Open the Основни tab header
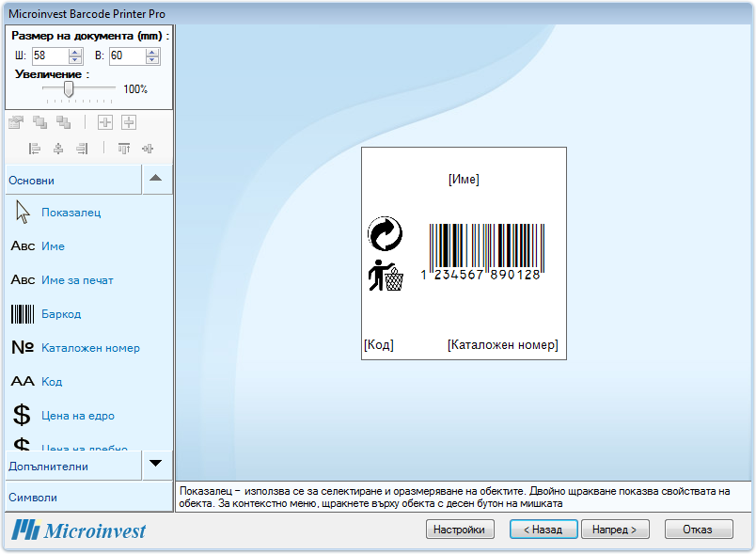The image size is (756, 554). coord(73,180)
